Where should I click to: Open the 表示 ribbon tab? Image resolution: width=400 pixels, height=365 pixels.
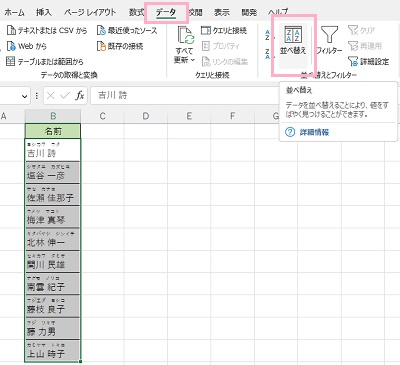(222, 13)
